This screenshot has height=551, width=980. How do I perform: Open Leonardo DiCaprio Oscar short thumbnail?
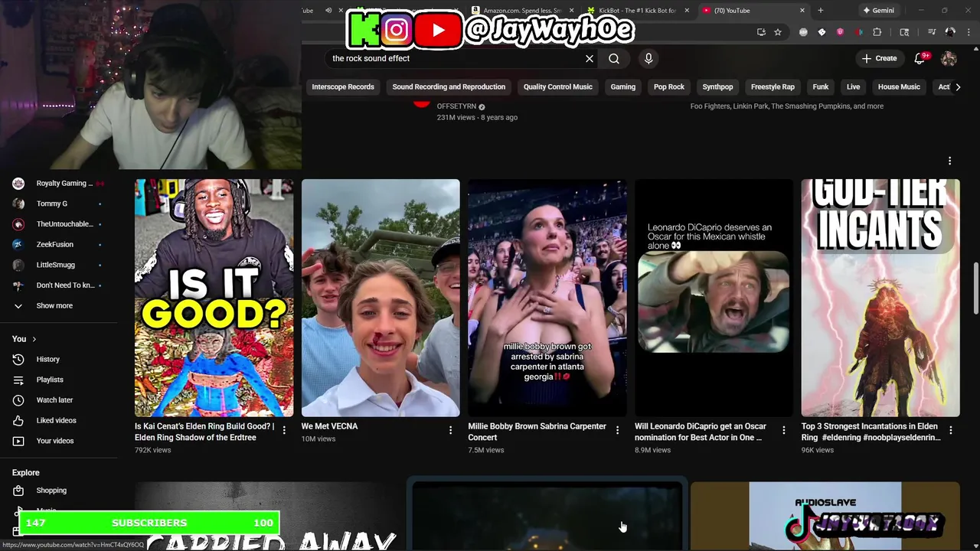tap(714, 298)
